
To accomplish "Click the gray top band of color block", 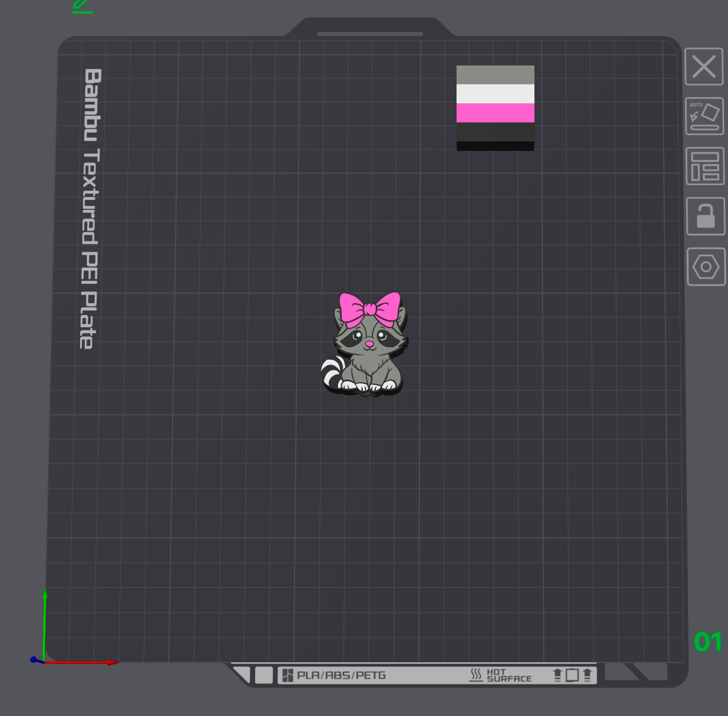I will pyautogui.click(x=495, y=75).
